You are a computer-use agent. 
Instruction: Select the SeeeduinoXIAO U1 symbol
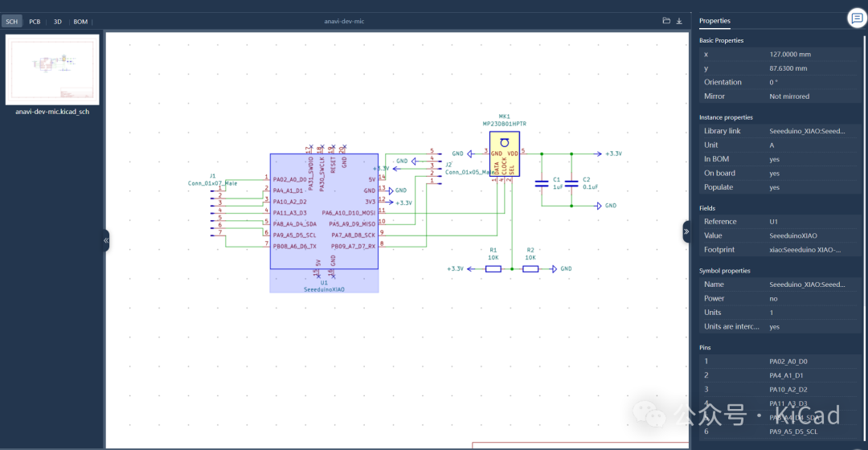click(324, 211)
